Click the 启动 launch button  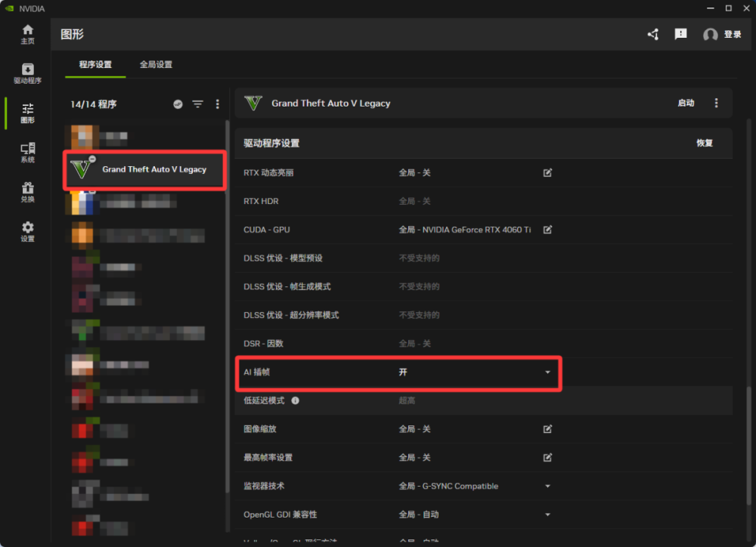(x=686, y=104)
